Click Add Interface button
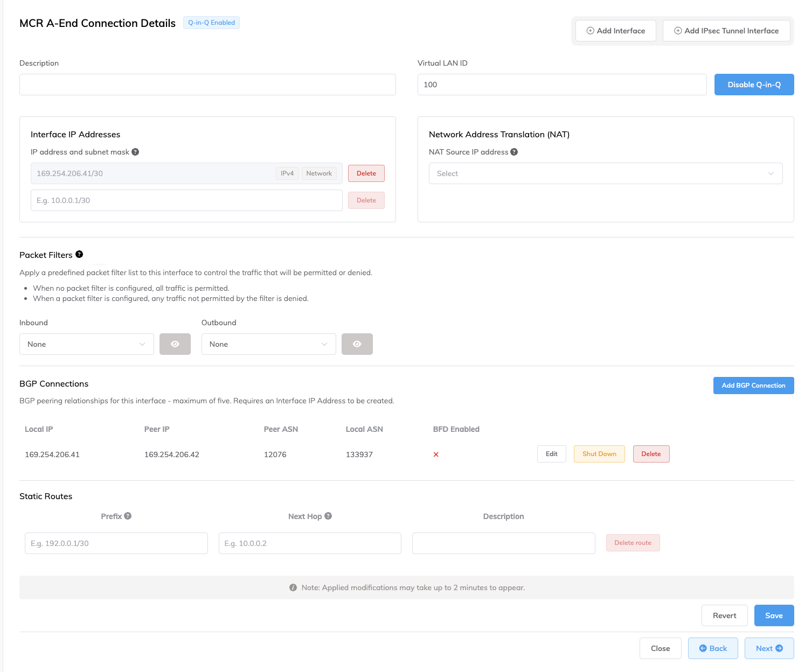The height and width of the screenshot is (672, 805). pyautogui.click(x=615, y=31)
